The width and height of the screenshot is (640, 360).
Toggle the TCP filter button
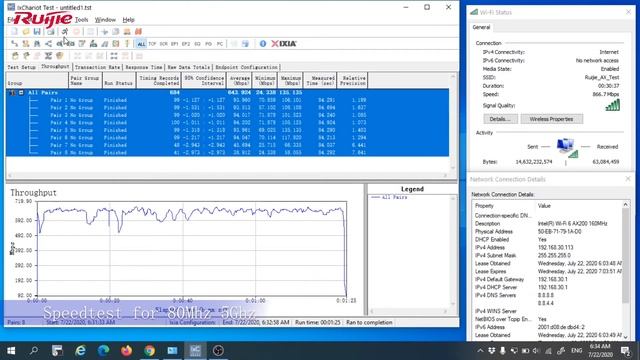tap(152, 44)
